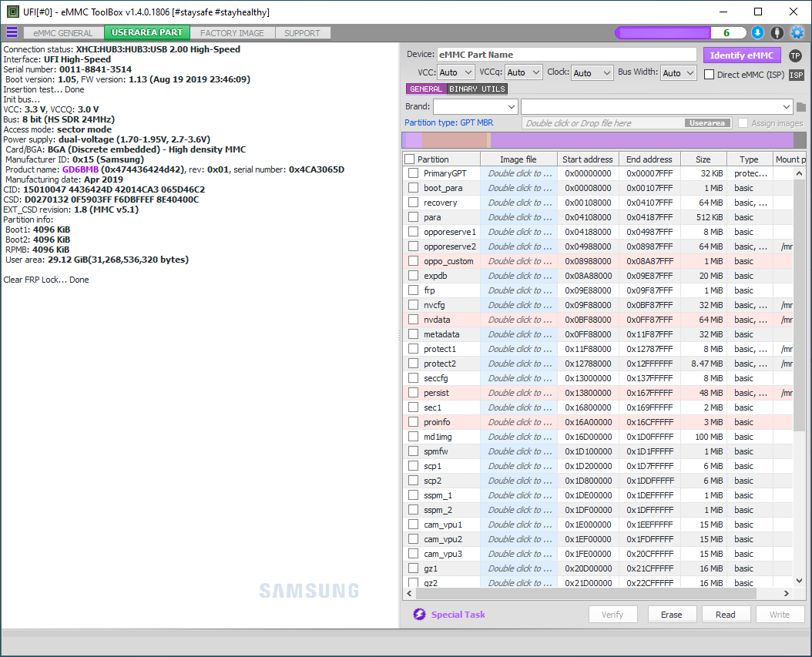Click the horizontal scrollbar left arrow
The height and width of the screenshot is (657, 812).
tap(410, 593)
